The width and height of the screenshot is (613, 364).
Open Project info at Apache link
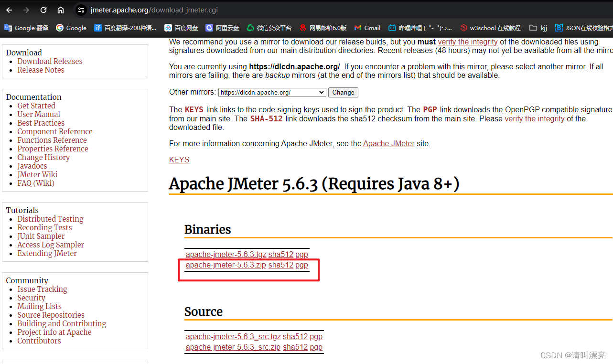click(x=54, y=332)
